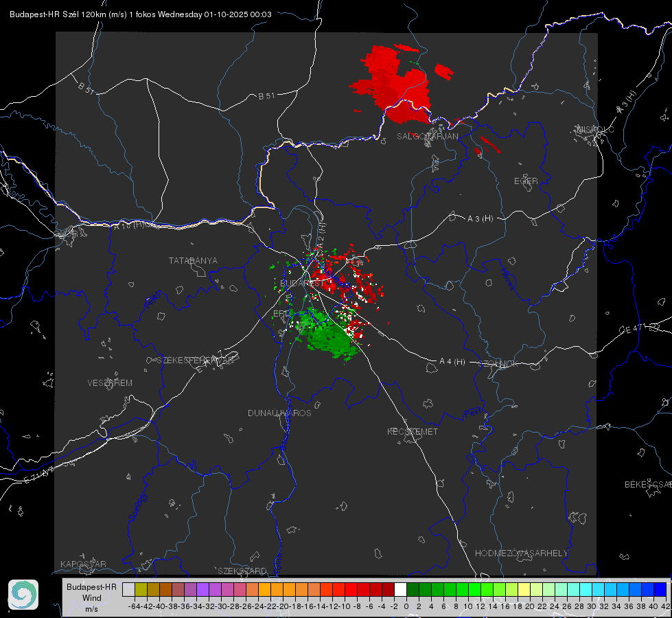Pick the dark red swatch between -4 and -2
The image size is (672, 618).
[388, 589]
